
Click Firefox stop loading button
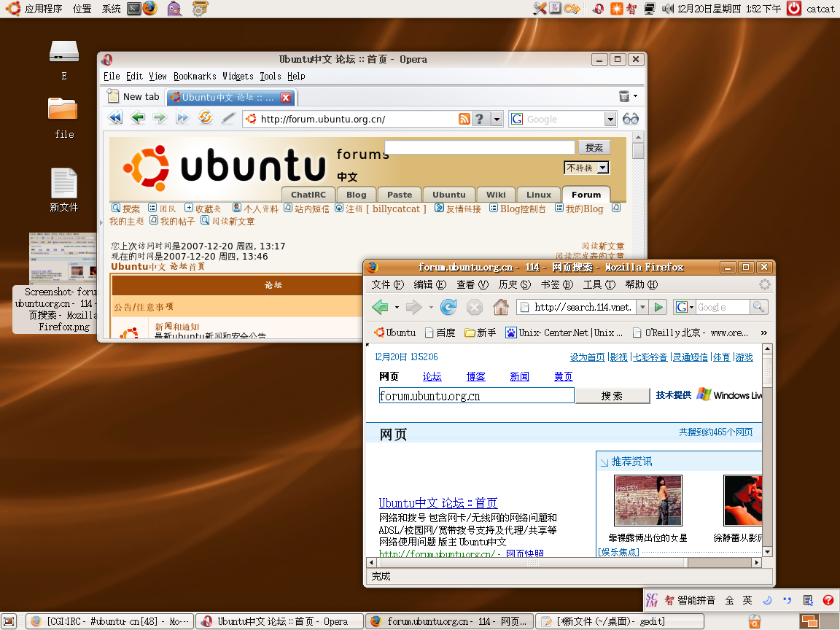(474, 307)
